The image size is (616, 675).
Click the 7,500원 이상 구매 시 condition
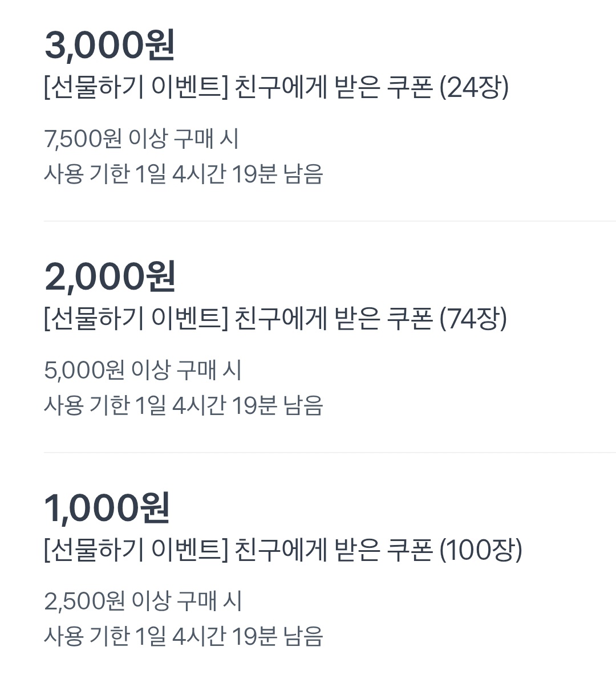pyautogui.click(x=141, y=139)
